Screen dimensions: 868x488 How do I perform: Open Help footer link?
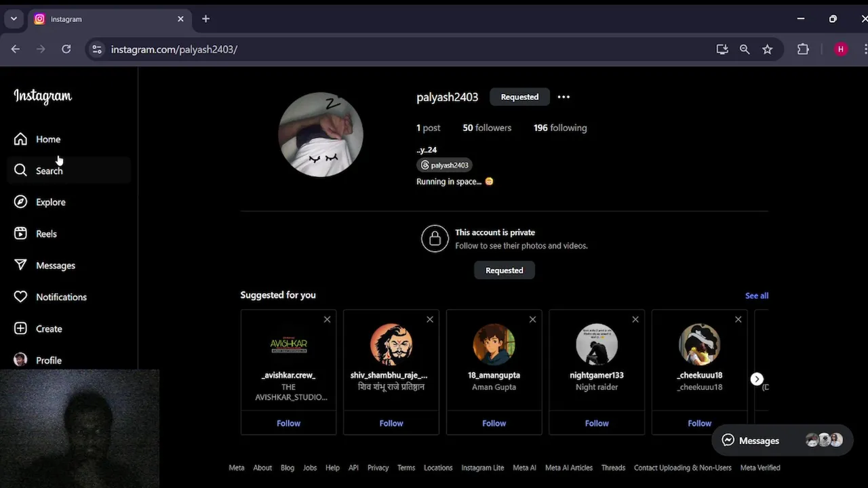click(x=332, y=468)
